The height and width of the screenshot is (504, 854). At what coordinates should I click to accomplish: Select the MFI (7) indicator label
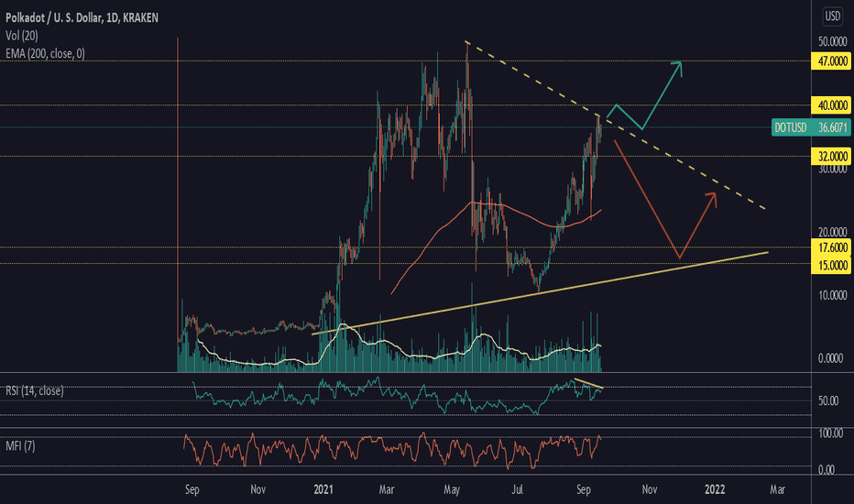pos(20,446)
